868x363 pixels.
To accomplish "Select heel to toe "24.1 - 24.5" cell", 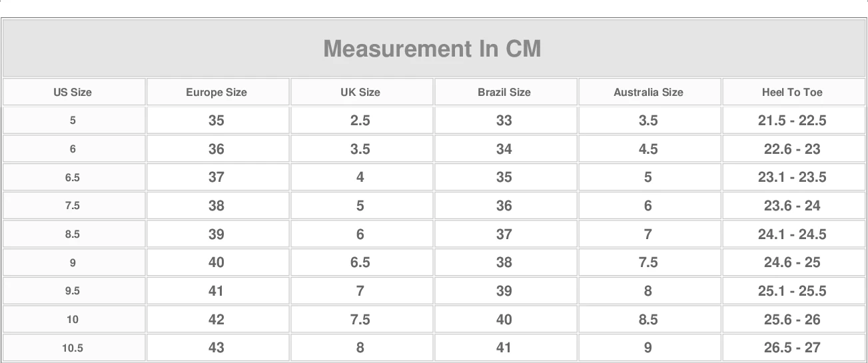I will click(x=792, y=234).
